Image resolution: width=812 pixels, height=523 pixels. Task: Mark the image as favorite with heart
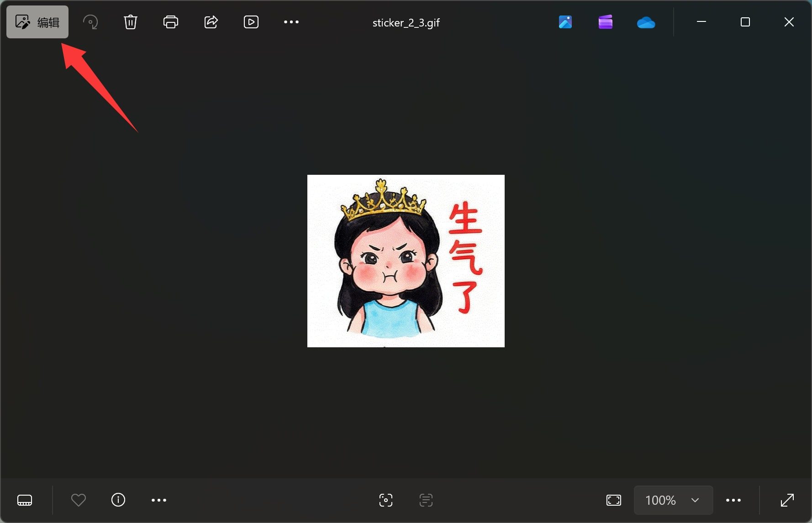coord(79,500)
